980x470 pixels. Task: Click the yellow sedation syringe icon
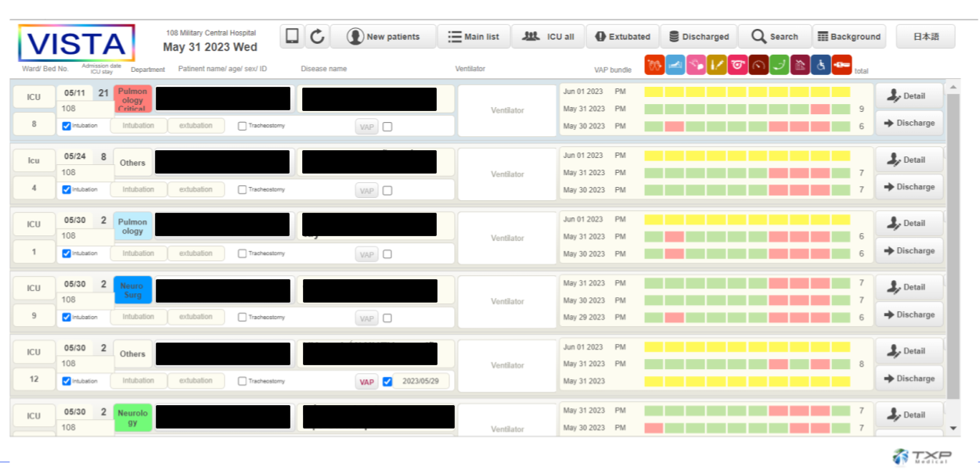[716, 65]
